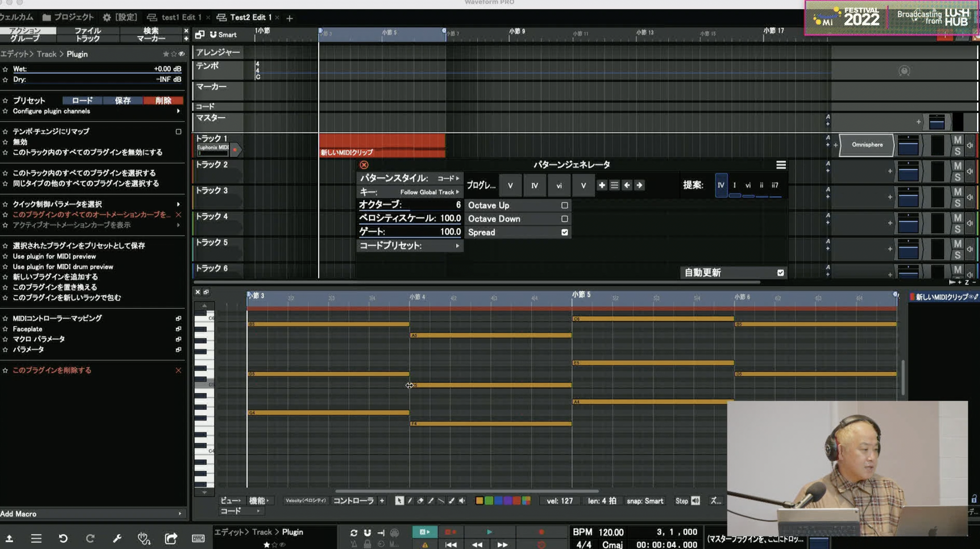
Task: Select the suggested chord vi in 提案
Action: (748, 185)
